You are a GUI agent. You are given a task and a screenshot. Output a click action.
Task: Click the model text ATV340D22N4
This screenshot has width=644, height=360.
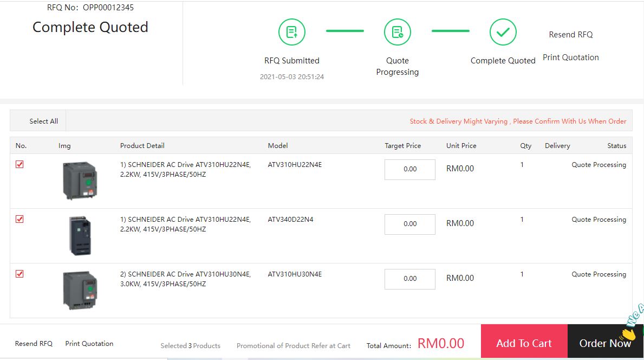pos(290,219)
